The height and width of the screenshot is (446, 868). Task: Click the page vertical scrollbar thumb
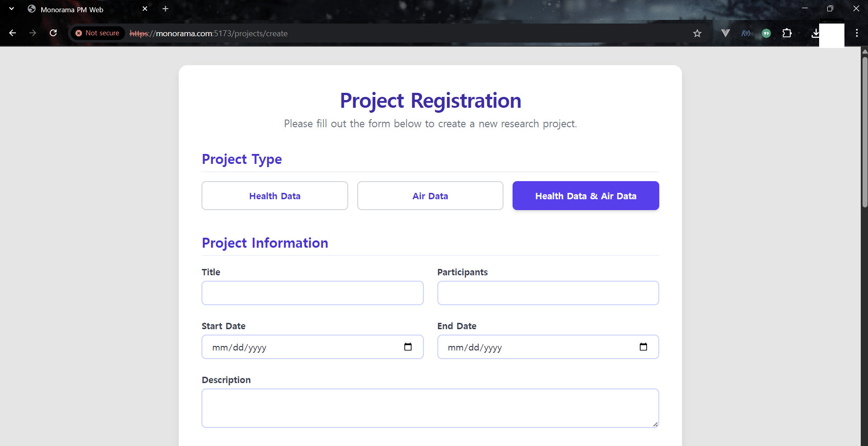tap(864, 131)
